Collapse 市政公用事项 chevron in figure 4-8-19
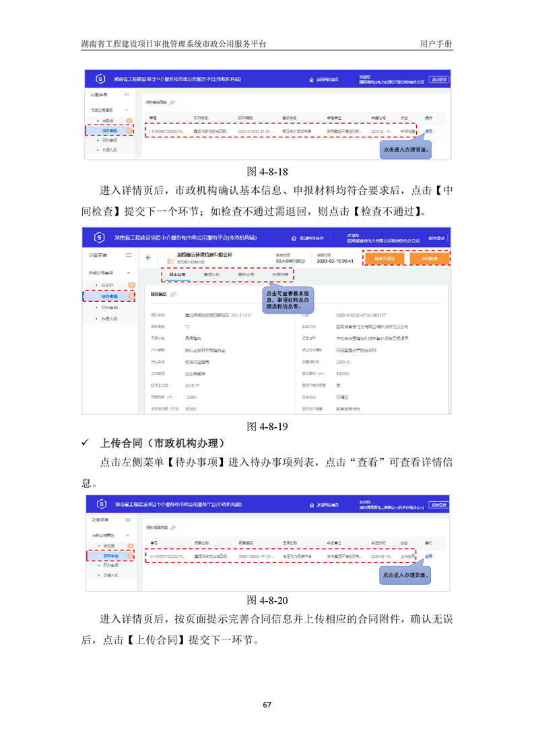534x756 pixels. pos(129,273)
